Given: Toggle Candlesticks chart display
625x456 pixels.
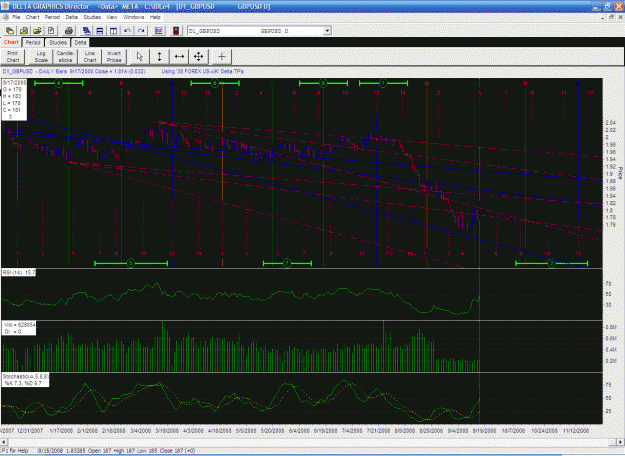Looking at the screenshot, I should tap(65, 57).
